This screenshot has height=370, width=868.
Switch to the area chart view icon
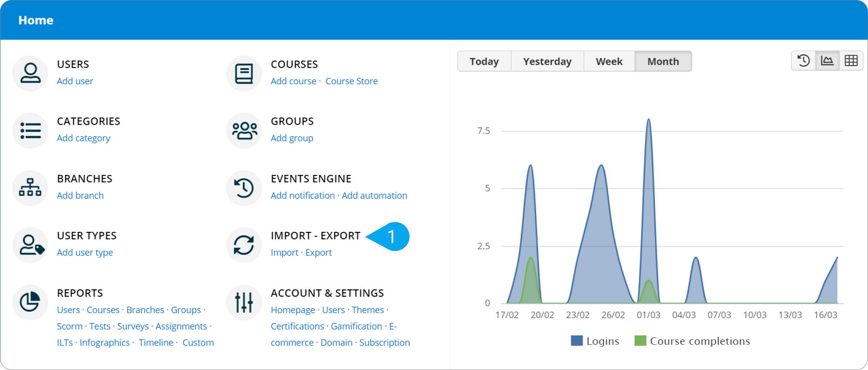(827, 61)
